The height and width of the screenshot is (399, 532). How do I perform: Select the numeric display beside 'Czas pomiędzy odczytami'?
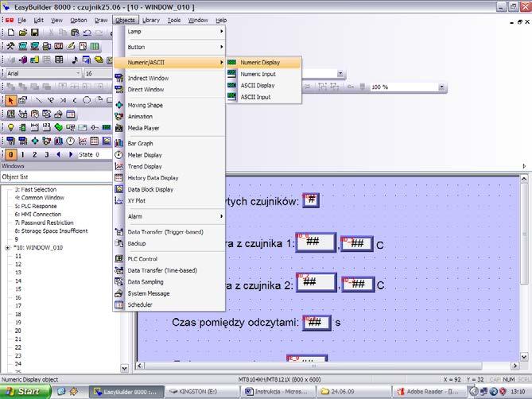(x=316, y=323)
